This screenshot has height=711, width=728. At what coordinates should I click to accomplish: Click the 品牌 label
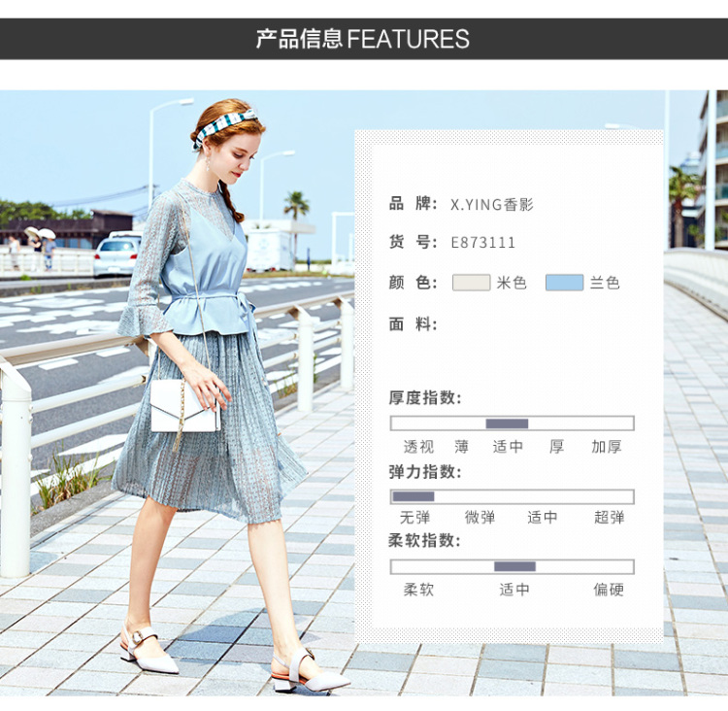413,204
